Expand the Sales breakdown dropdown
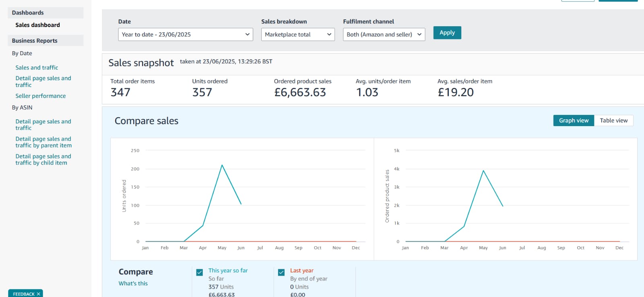Screen dimensions: 644x297 pos(298,35)
